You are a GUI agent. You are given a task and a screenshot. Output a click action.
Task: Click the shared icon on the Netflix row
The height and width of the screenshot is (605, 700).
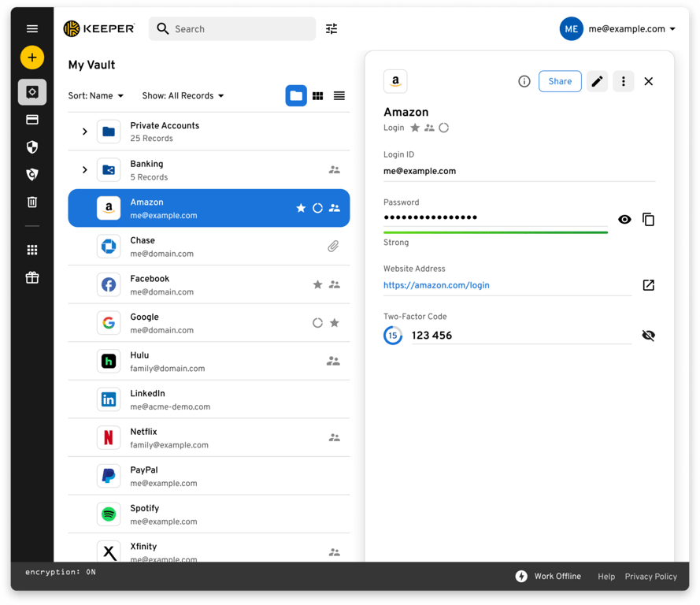(335, 437)
